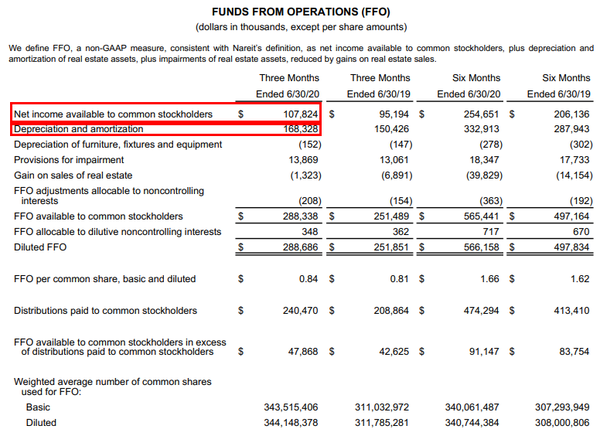Click the 'Net income available to common stockholders' label
600x436 pixels.
[113, 114]
